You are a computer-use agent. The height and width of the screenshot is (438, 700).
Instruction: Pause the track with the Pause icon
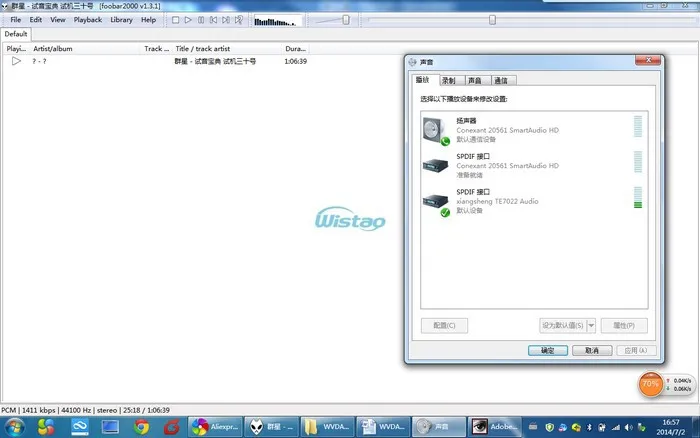click(x=201, y=20)
